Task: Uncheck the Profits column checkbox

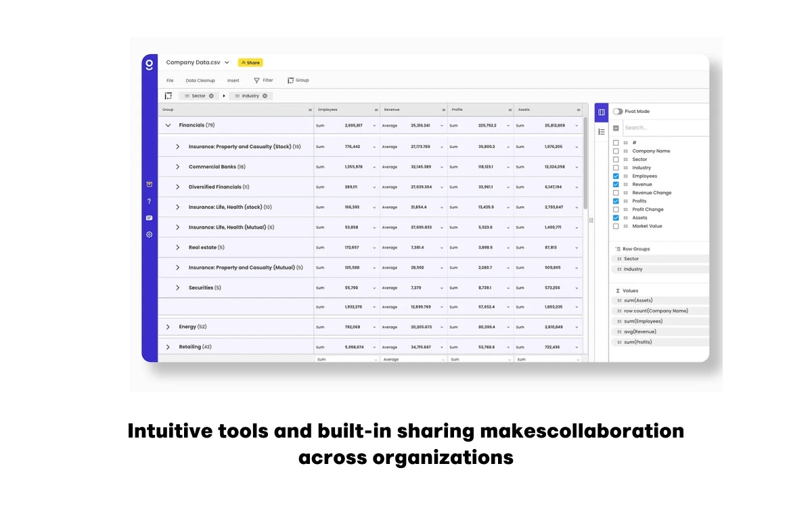Action: click(x=616, y=202)
